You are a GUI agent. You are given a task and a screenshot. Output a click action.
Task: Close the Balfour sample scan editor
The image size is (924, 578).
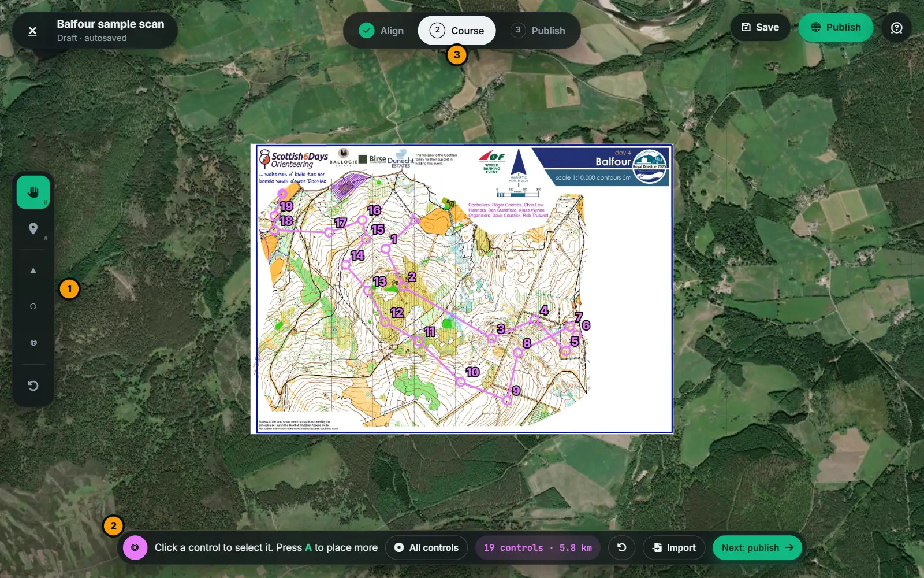pos(32,31)
